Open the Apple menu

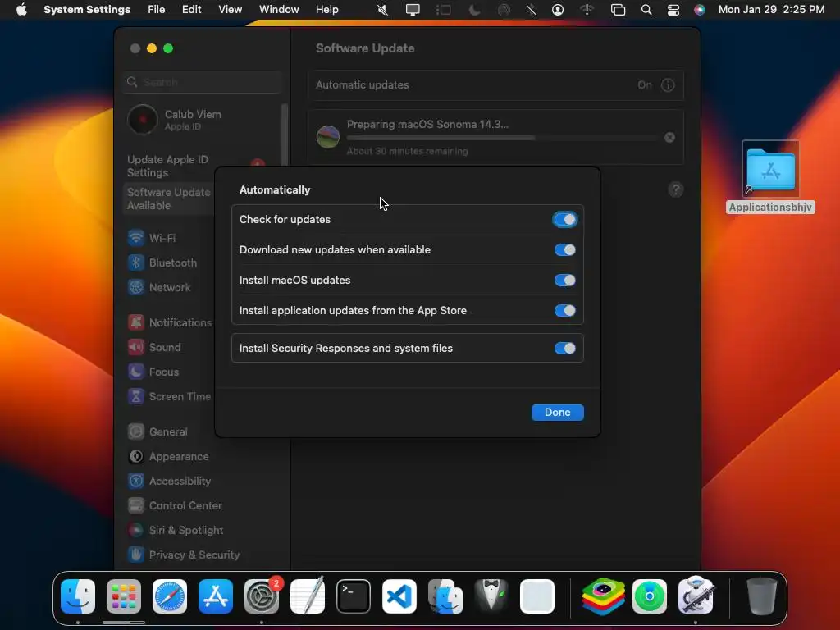pos(21,10)
